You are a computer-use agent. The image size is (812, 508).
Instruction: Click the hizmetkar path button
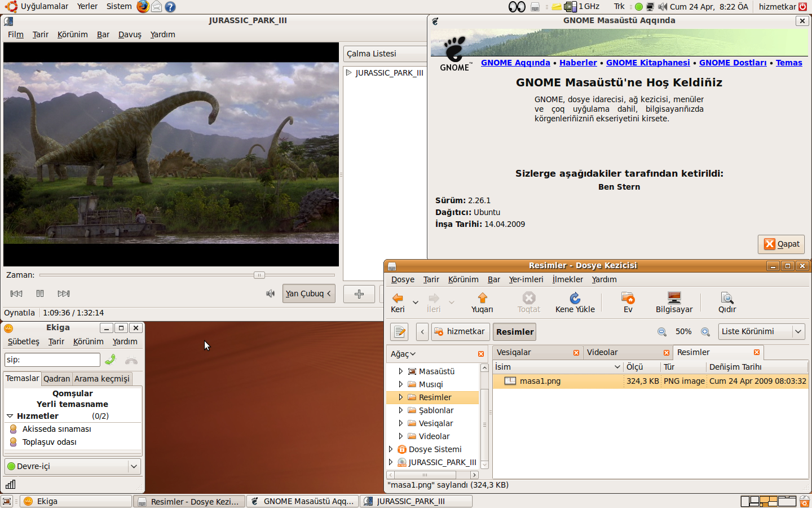click(461, 332)
